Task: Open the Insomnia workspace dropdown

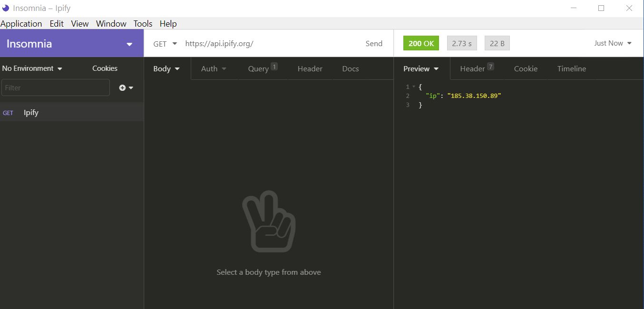Action: (72, 44)
